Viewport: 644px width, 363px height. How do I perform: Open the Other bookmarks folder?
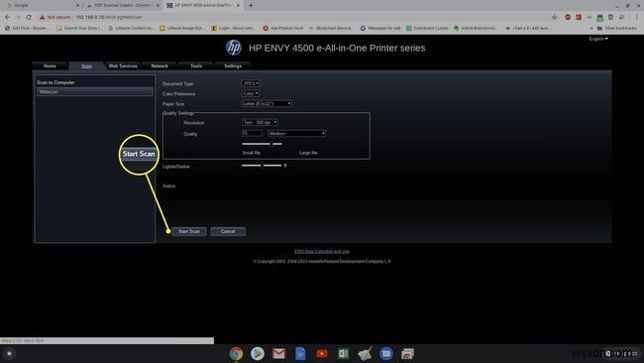tap(617, 28)
